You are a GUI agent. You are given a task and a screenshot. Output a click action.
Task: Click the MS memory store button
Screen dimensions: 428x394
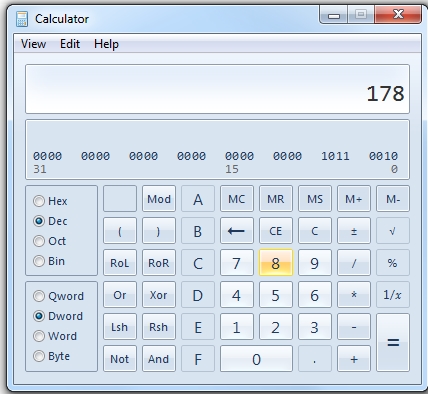pos(315,199)
